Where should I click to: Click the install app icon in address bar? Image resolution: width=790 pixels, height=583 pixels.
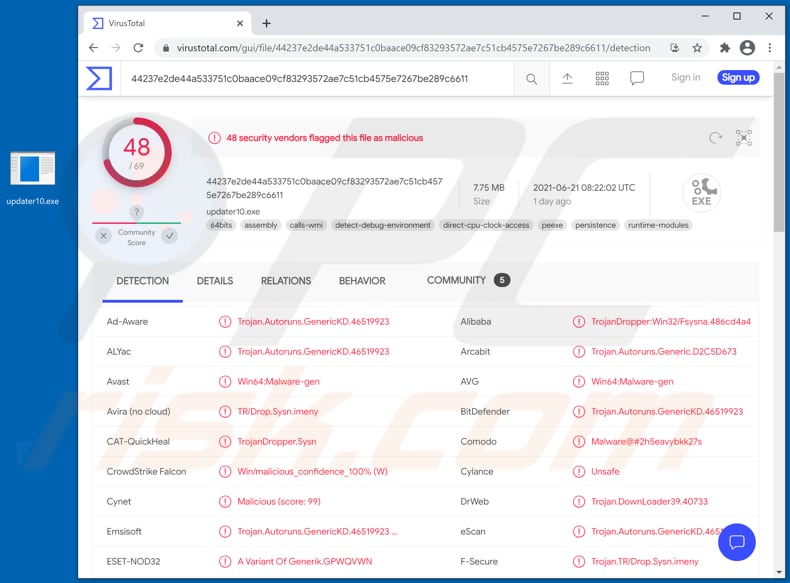[x=675, y=48]
